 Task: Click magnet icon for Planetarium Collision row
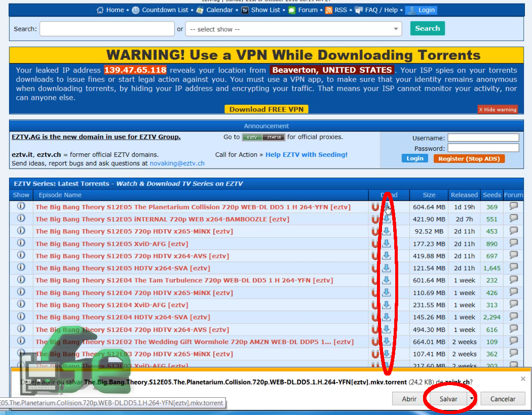click(x=375, y=207)
